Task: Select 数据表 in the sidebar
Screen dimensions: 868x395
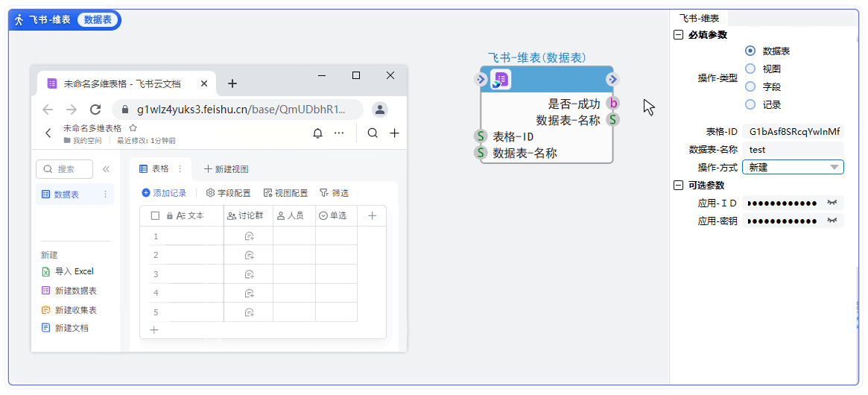Action: pos(75,195)
